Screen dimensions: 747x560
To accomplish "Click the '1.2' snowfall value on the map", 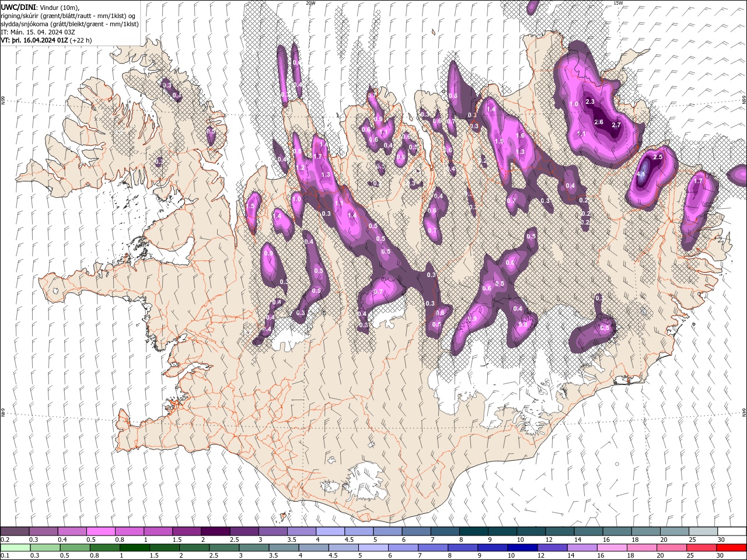I will click(x=301, y=168).
